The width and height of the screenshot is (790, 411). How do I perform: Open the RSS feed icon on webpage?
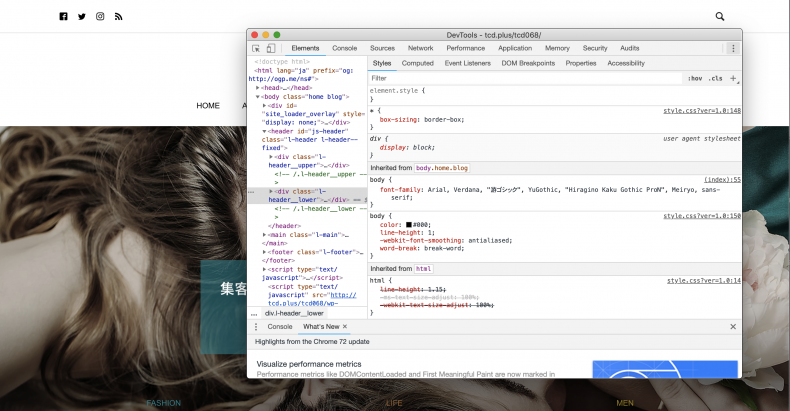118,17
